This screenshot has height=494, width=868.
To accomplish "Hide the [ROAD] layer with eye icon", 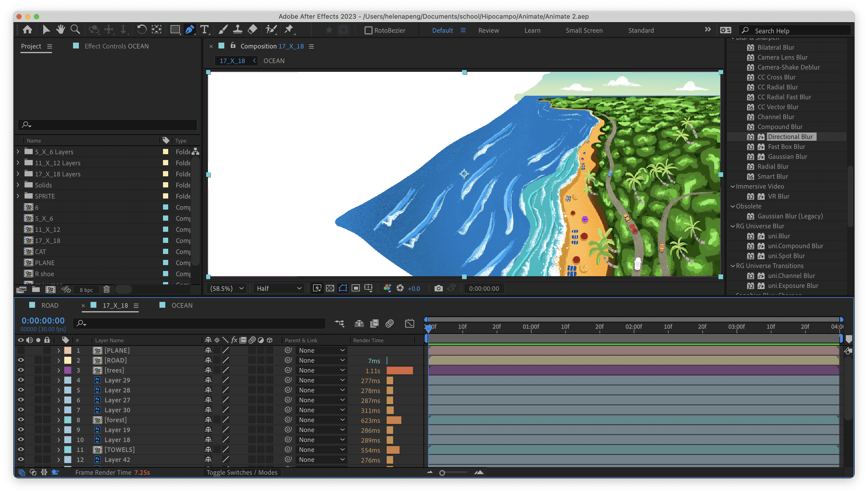I will [x=21, y=360].
